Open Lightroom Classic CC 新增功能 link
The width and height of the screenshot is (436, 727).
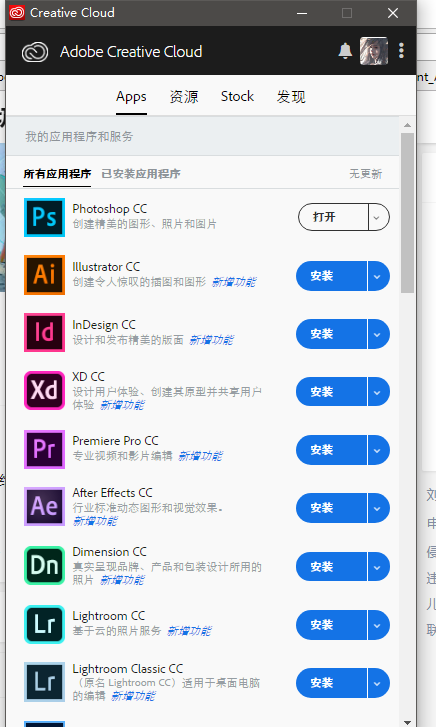(134, 696)
